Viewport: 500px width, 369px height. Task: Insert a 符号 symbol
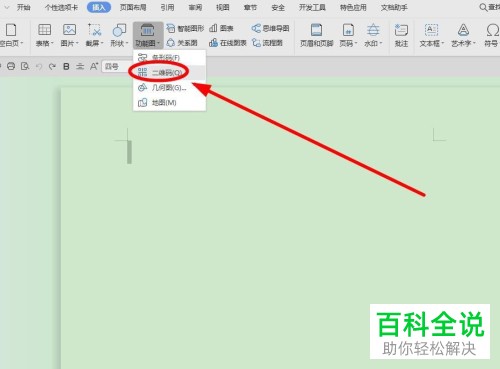(x=492, y=35)
